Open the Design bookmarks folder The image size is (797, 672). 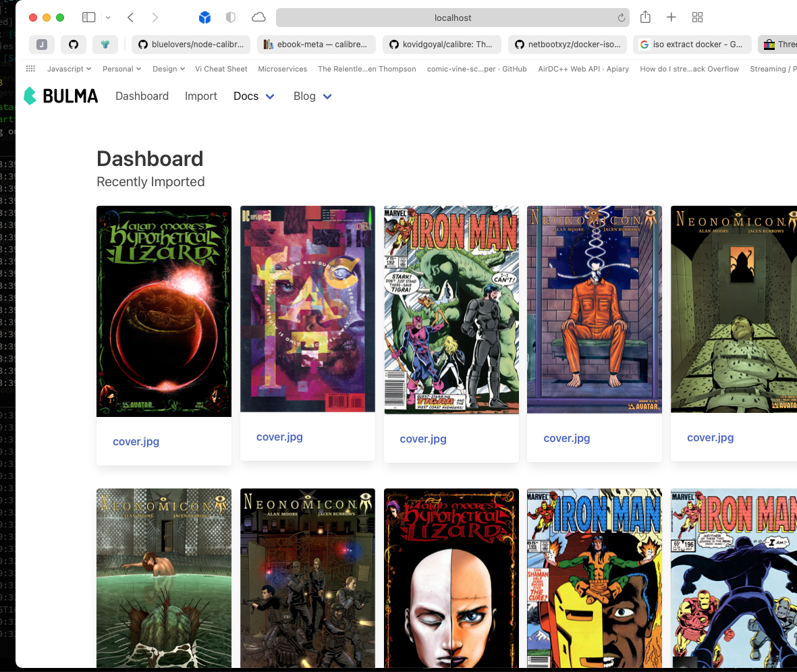point(169,69)
